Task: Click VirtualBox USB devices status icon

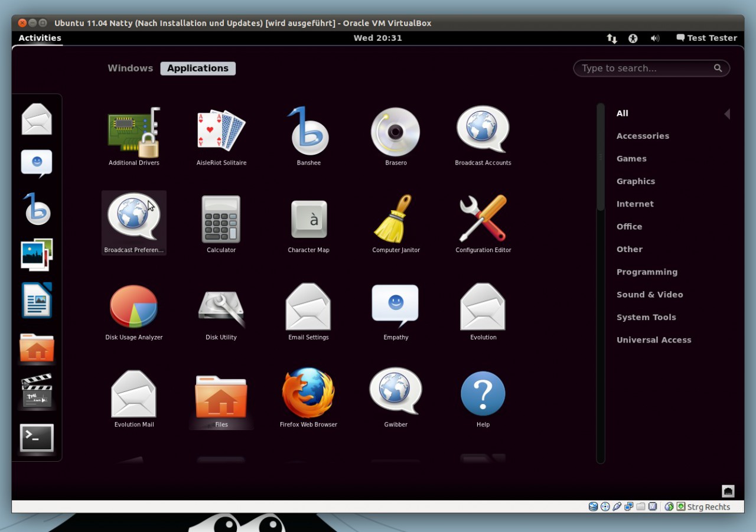Action: coord(617,507)
